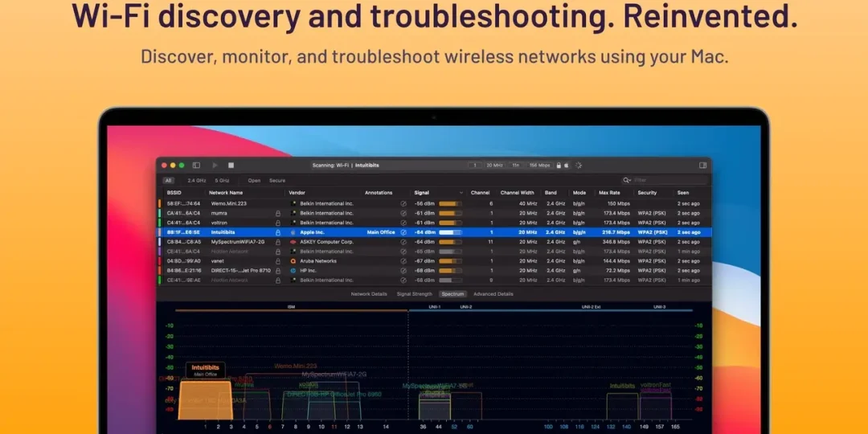Click the HP Inc. vendor icon

pos(293,271)
